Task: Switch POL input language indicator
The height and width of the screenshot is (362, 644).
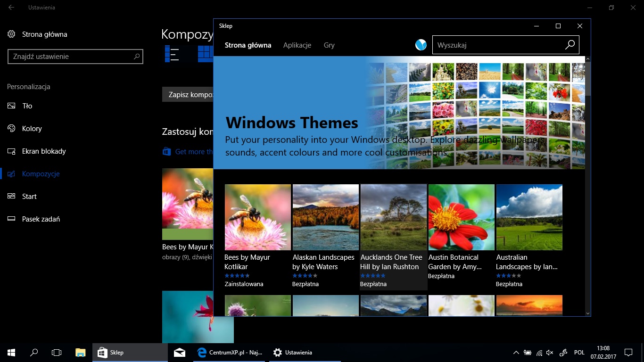Action: point(579,353)
